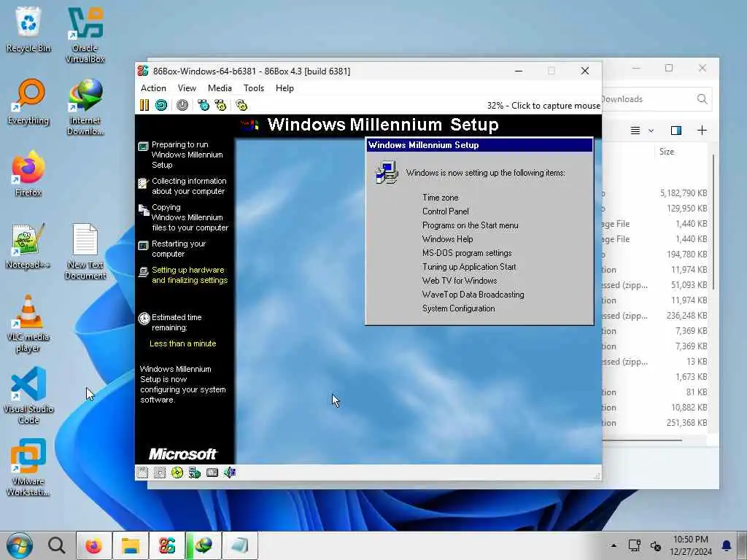Click the 5,182,790 KB size cell

683,192
